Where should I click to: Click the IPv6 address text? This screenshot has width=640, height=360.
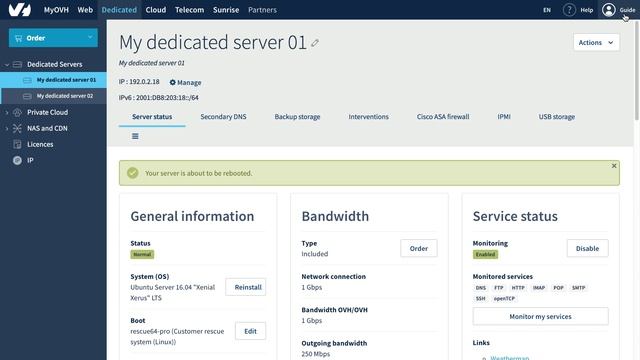pos(159,98)
